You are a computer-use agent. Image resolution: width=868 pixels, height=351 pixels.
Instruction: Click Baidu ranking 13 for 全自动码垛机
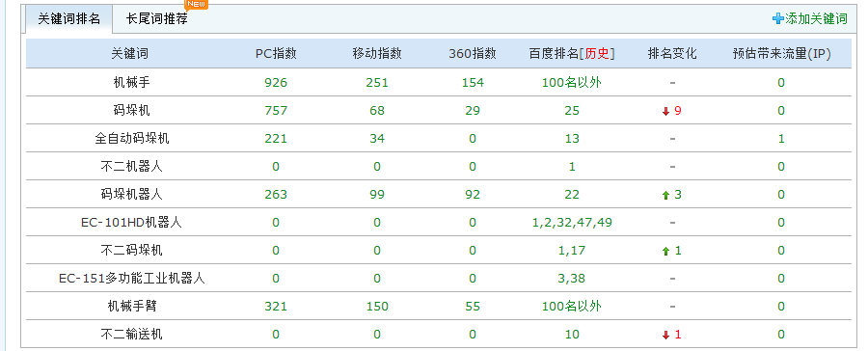(572, 139)
